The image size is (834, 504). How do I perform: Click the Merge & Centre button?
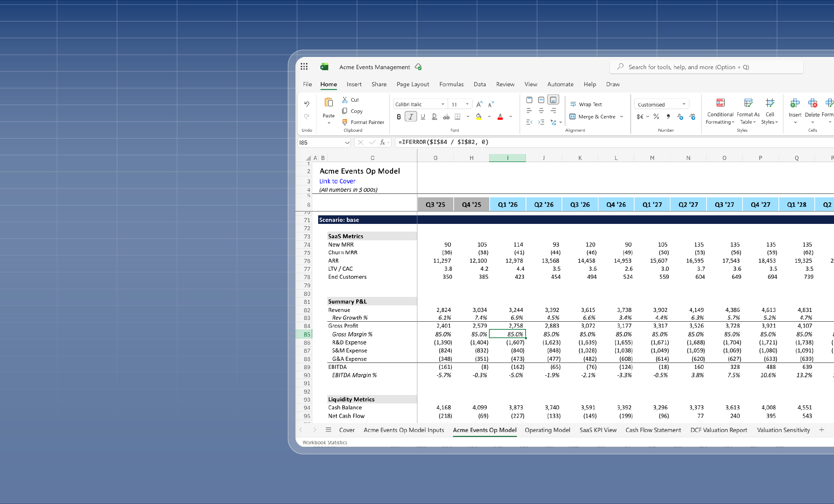click(593, 117)
